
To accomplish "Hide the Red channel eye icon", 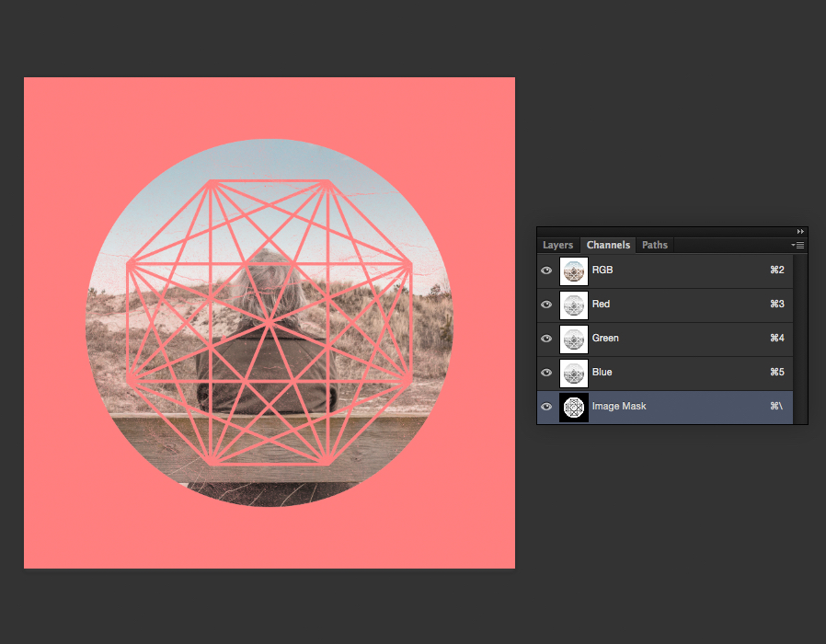I will click(x=546, y=305).
